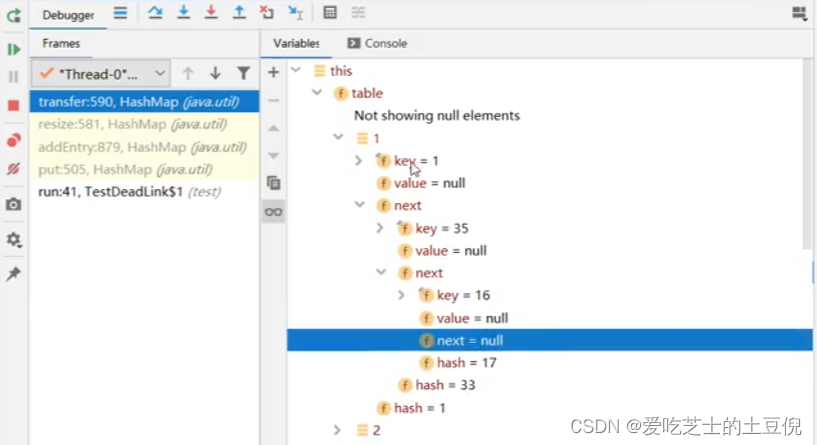Drop the current frame
The image size is (817, 445).
(x=267, y=13)
